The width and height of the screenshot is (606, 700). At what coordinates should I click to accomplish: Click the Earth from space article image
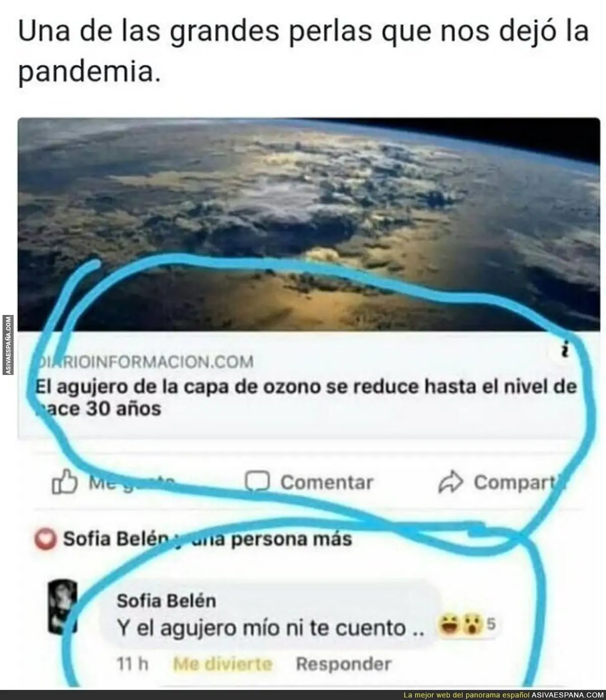click(x=309, y=225)
